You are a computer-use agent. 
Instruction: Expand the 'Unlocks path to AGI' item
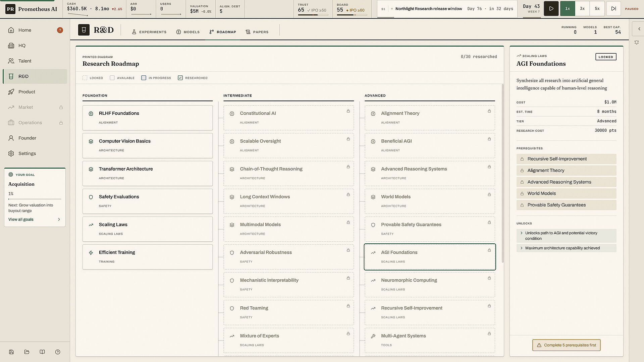click(566, 236)
